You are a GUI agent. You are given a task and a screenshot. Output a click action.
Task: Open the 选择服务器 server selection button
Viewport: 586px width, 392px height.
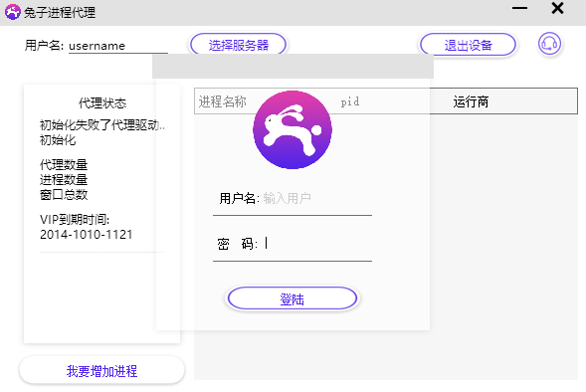(x=239, y=45)
